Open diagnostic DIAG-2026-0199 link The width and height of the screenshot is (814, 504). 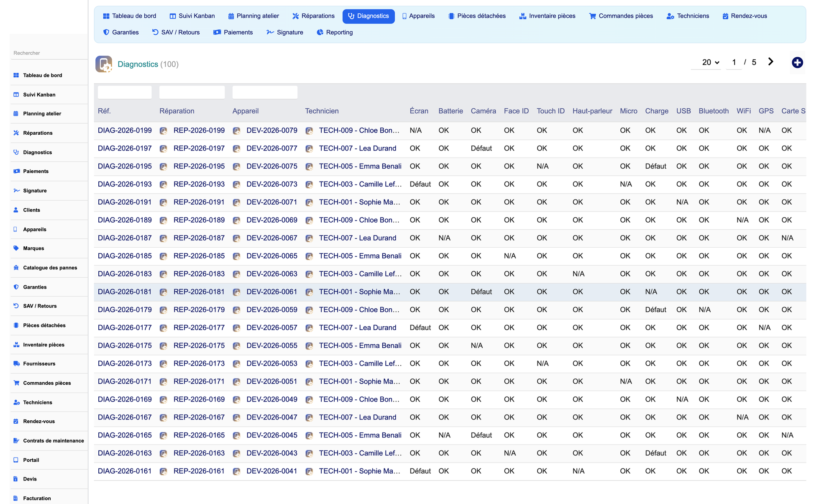point(125,130)
